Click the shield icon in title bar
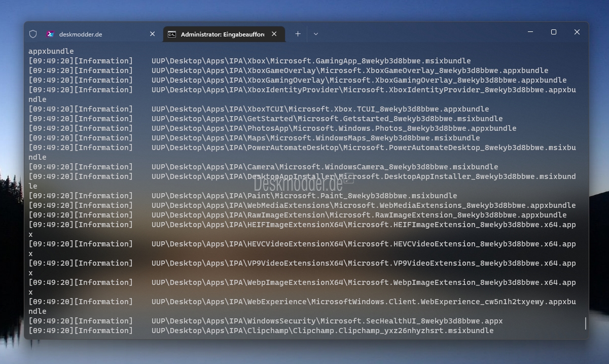 (33, 34)
